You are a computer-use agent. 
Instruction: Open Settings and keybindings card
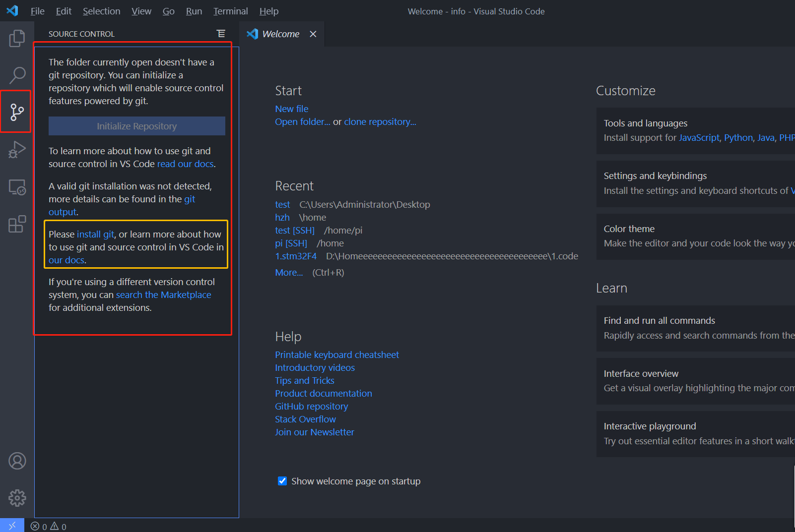[696, 183]
